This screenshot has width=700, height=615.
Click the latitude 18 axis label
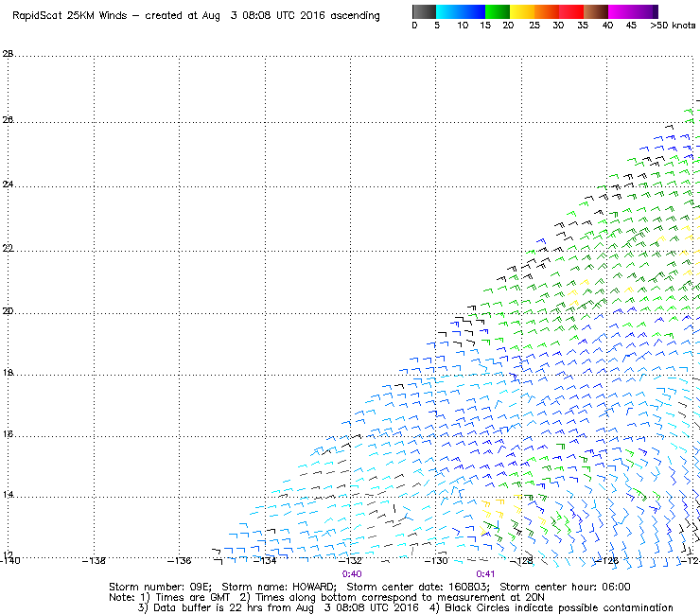pos(8,373)
